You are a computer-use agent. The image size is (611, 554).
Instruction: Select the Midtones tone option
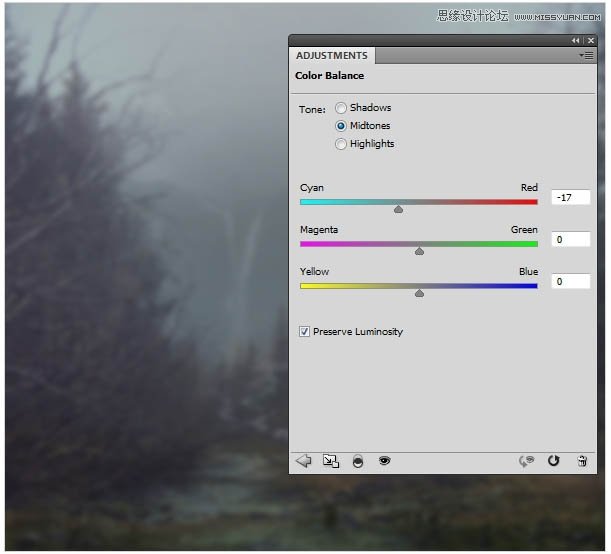pyautogui.click(x=341, y=126)
